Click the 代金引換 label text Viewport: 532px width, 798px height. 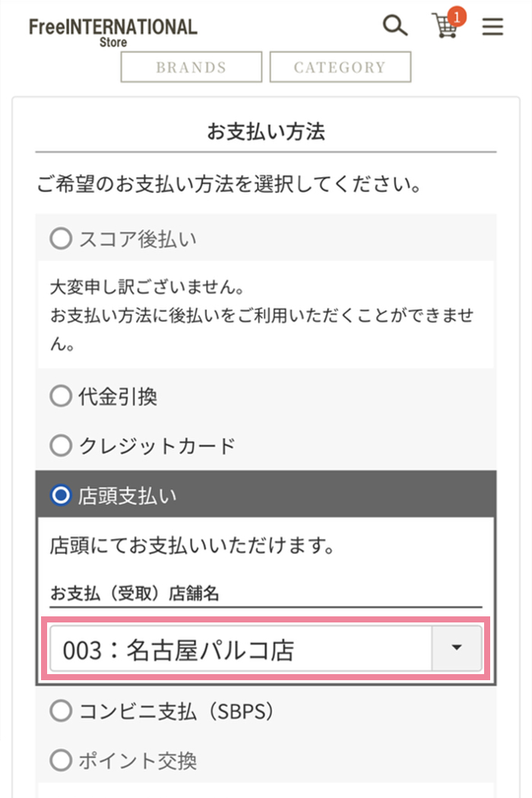(x=118, y=396)
